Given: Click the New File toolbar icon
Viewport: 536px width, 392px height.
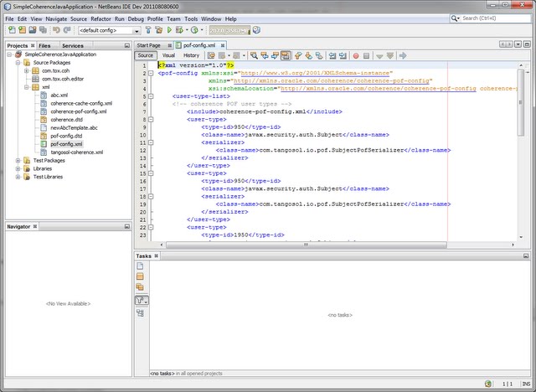Looking at the screenshot, I should [x=12, y=30].
